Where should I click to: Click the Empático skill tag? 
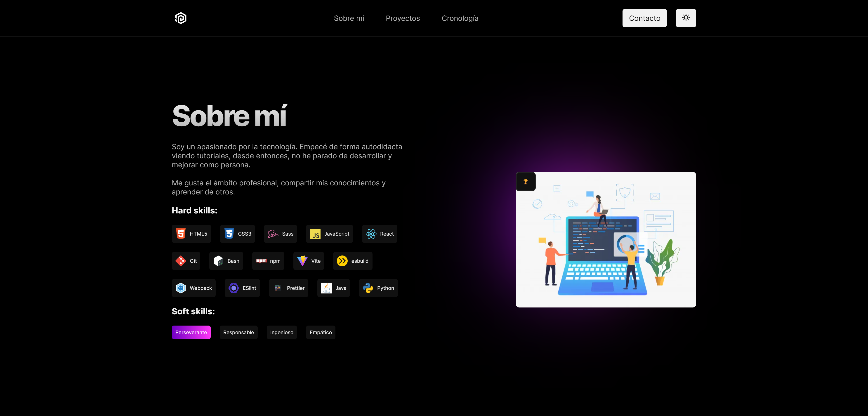(321, 332)
